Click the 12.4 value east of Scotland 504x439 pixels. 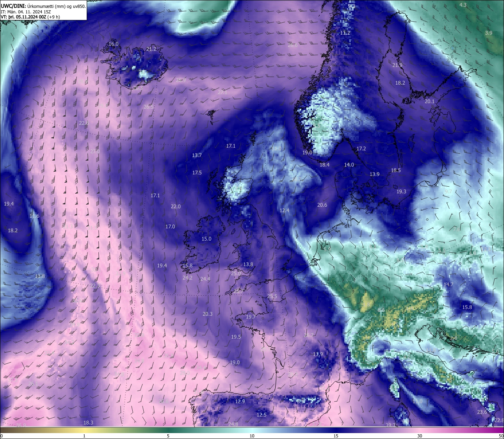pos(284,210)
